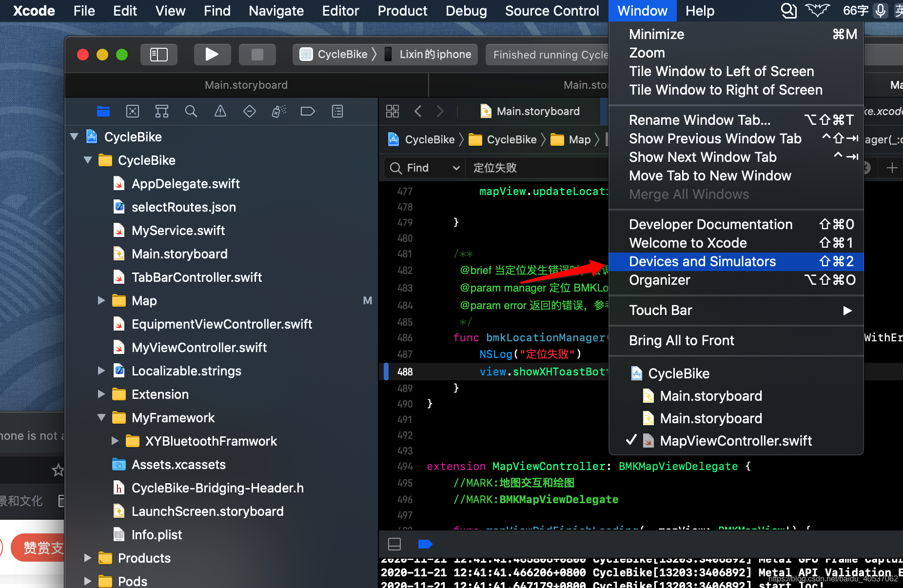Choose Bring All to Front
Image resolution: width=903 pixels, height=588 pixels.
point(736,340)
